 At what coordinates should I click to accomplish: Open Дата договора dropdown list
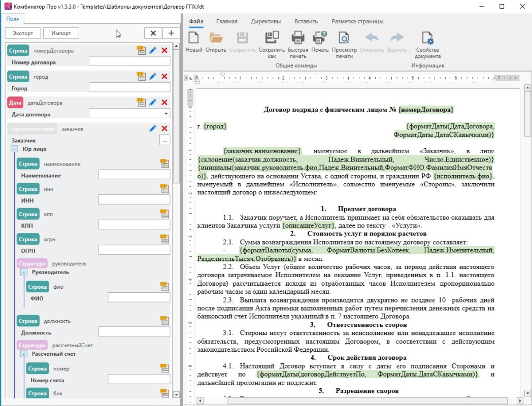point(166,114)
